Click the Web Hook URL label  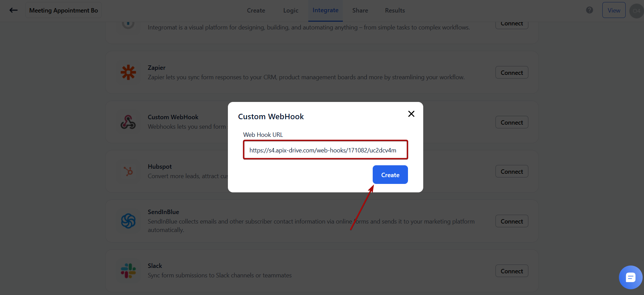263,135
